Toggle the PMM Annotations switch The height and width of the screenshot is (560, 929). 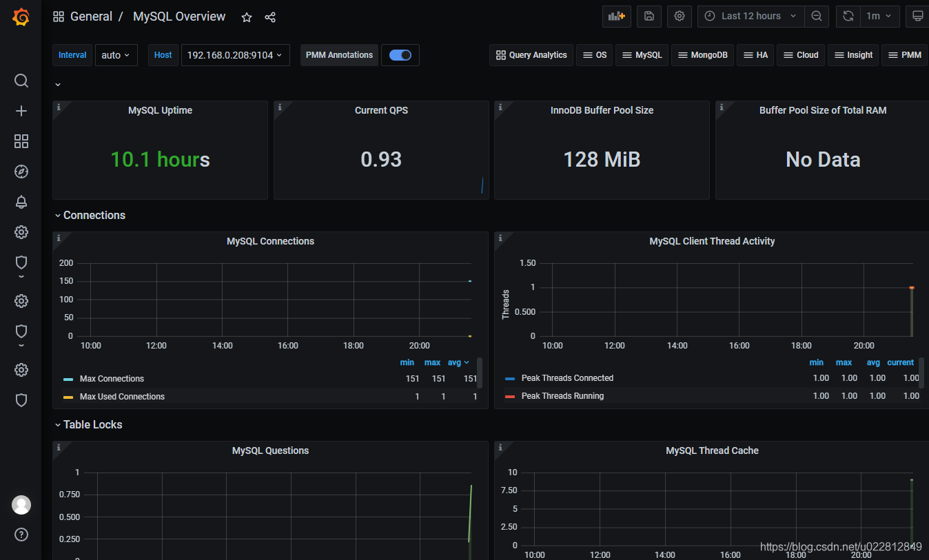tap(400, 55)
